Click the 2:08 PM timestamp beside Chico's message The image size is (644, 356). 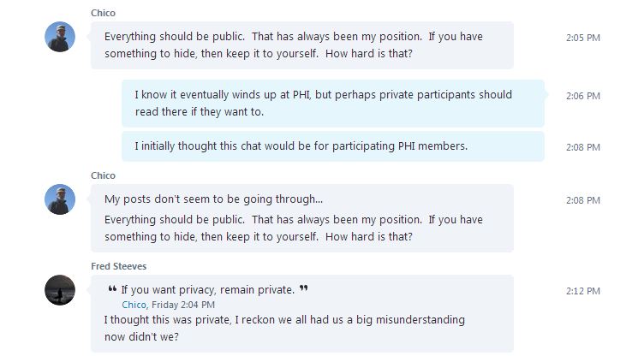(x=583, y=200)
